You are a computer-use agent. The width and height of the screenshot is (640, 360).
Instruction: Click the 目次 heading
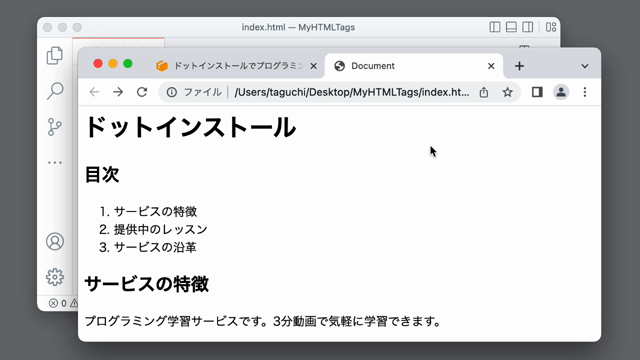pyautogui.click(x=102, y=175)
